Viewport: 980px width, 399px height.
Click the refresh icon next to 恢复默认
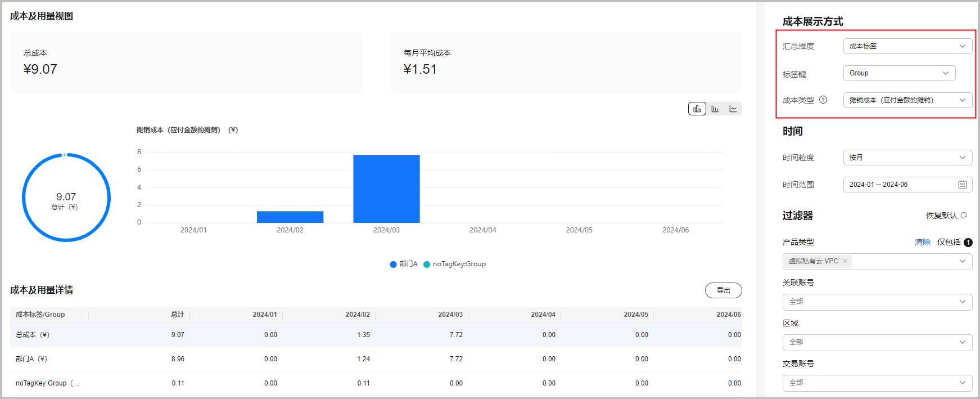[x=964, y=216]
